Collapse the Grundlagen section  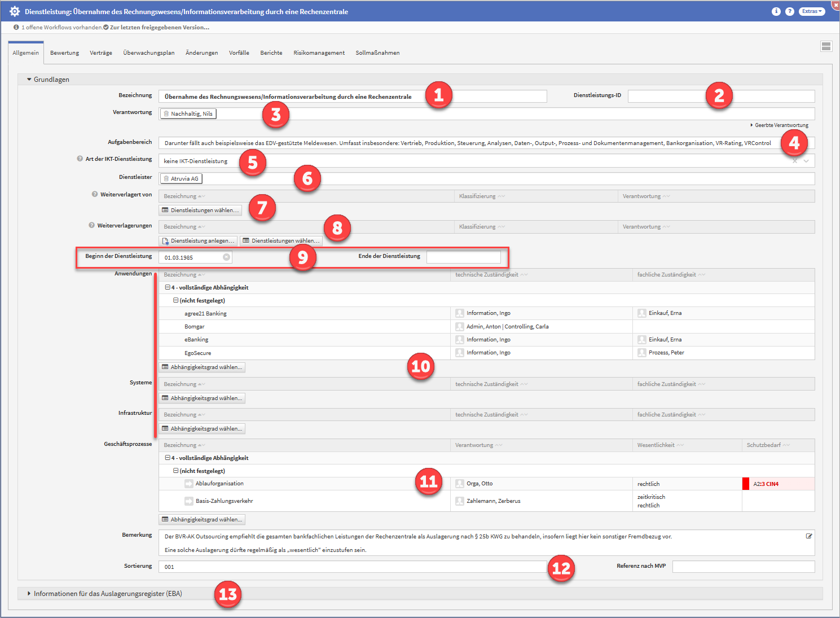click(x=29, y=80)
